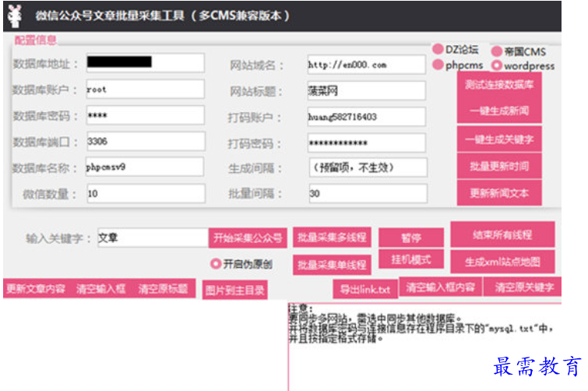The image size is (588, 391).
Task: Click the 清空输入框 button
Action: 101,289
